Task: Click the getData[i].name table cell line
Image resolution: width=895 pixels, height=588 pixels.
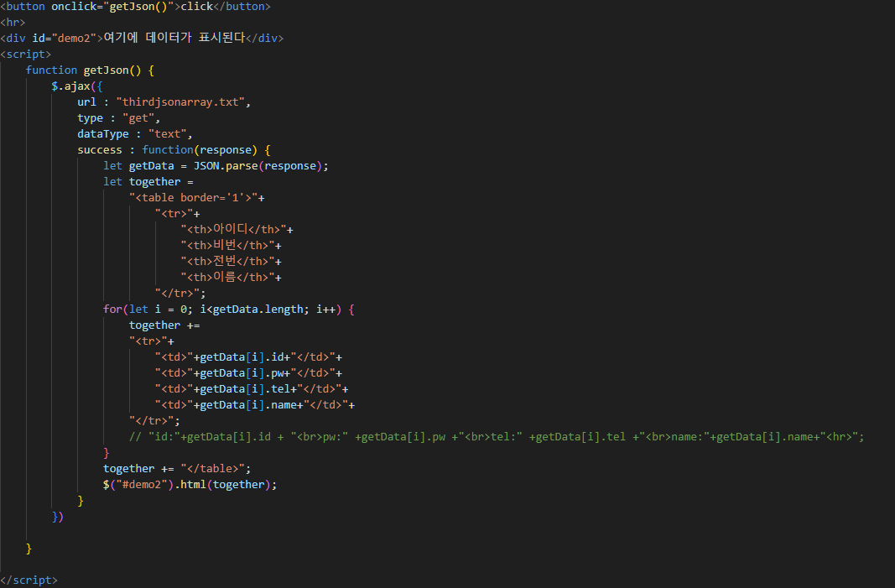Action: click(x=255, y=405)
